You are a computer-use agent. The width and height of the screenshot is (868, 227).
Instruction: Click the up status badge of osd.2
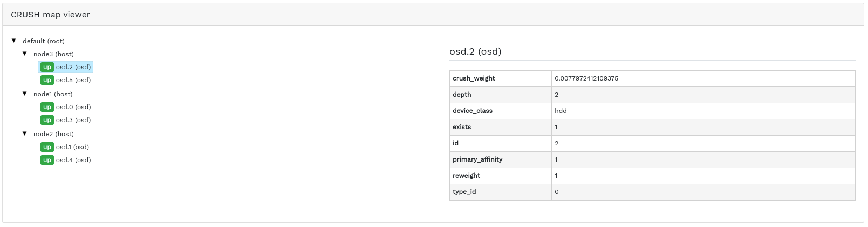click(x=47, y=67)
